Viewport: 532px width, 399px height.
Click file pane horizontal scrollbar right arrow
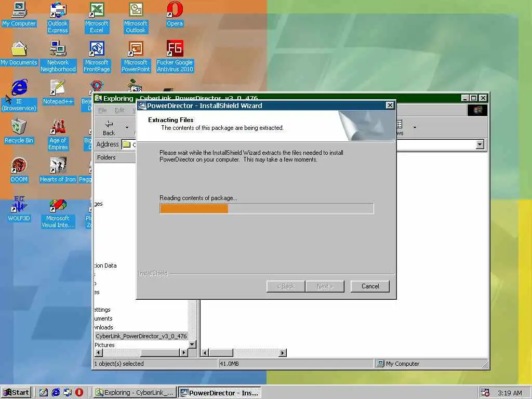click(283, 353)
